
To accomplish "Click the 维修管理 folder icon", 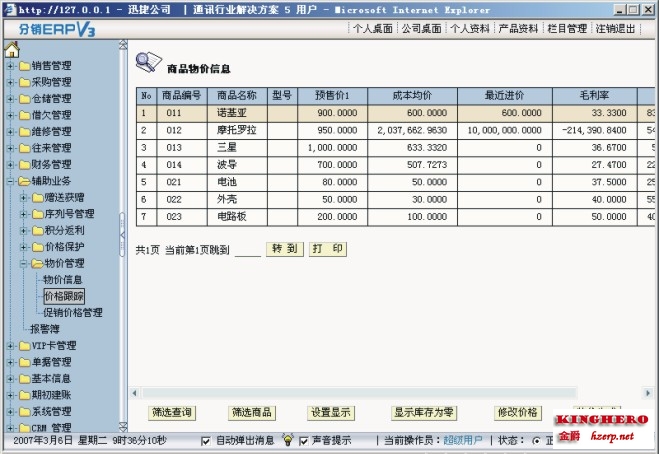I will 25,132.
